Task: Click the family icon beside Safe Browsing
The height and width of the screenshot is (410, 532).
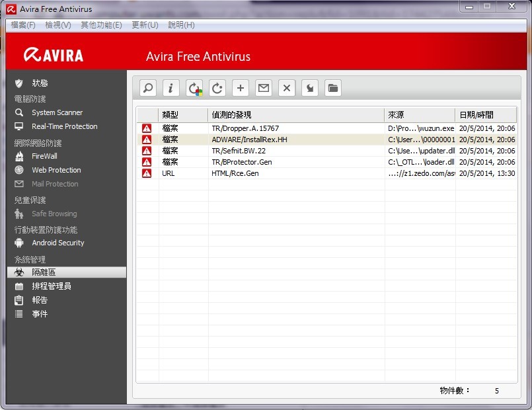Action: [19, 214]
